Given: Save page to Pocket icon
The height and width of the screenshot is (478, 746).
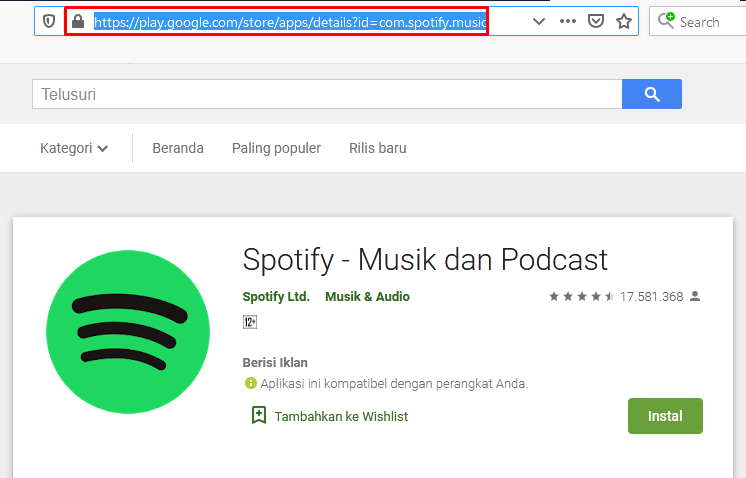Looking at the screenshot, I should coord(596,21).
